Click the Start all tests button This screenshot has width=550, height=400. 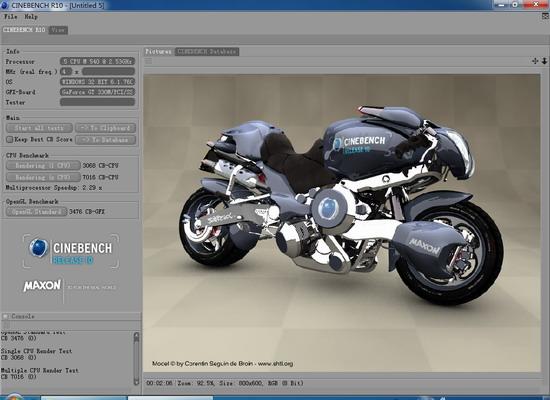39,128
